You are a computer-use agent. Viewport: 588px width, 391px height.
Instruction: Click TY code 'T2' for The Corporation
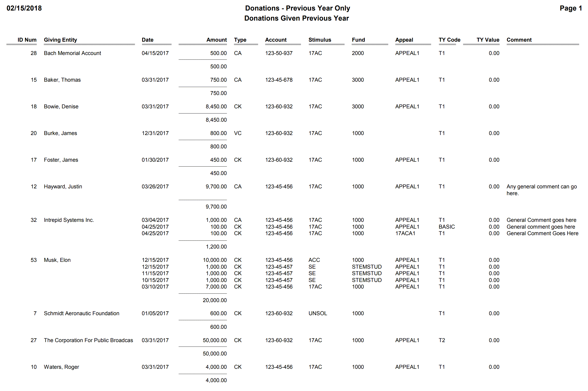click(x=442, y=340)
